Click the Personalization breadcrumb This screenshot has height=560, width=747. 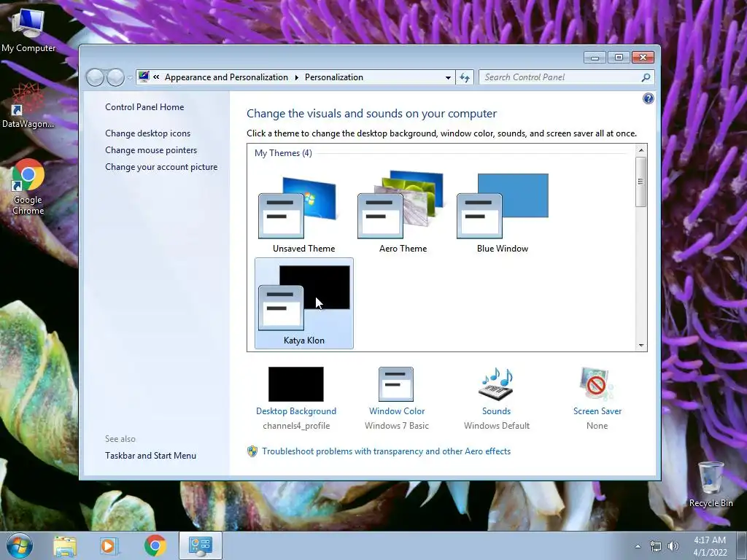[x=334, y=77]
